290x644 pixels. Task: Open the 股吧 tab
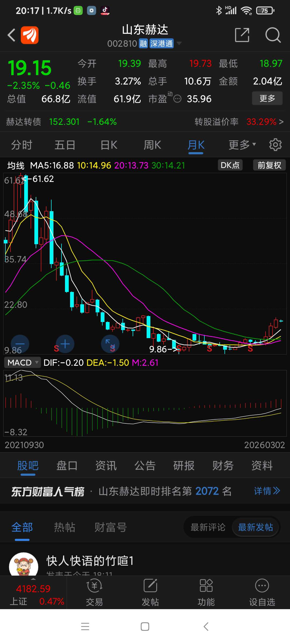pos(28,466)
